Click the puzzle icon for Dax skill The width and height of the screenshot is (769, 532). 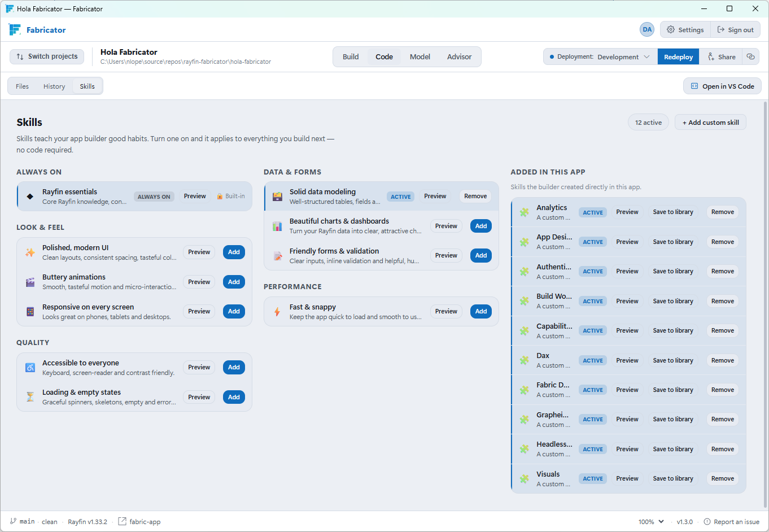tap(525, 360)
